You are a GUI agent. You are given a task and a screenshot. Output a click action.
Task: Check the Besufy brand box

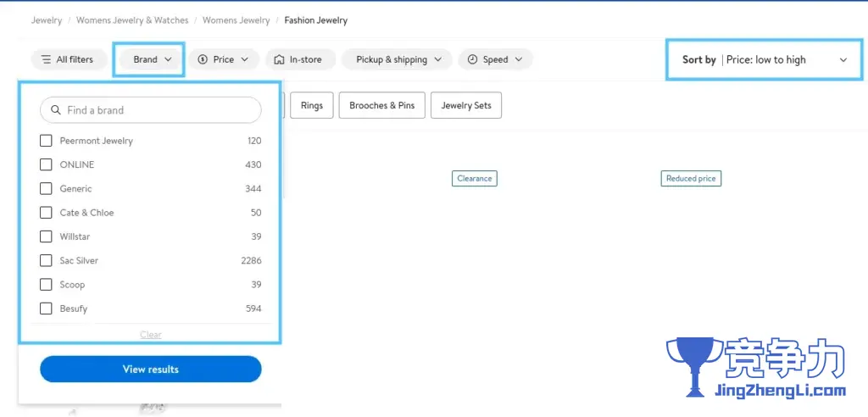coord(46,309)
